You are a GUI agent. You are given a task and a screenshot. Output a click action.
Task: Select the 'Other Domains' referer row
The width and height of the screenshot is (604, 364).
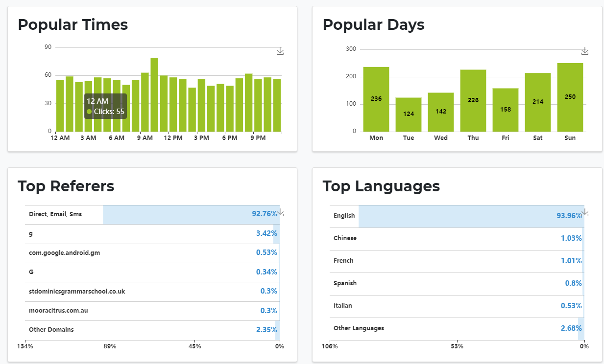coord(152,330)
